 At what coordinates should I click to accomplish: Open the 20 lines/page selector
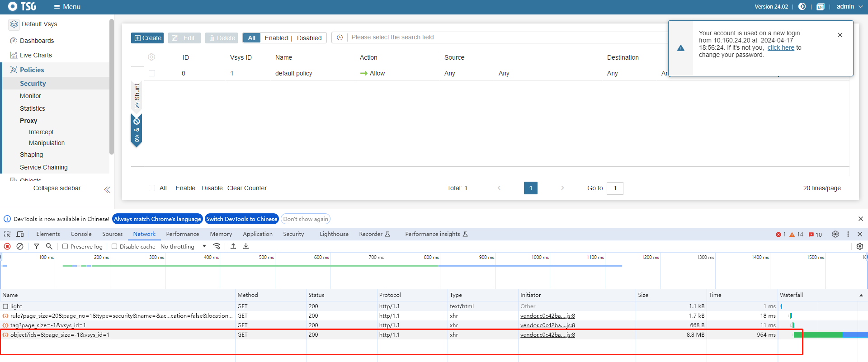click(821, 188)
